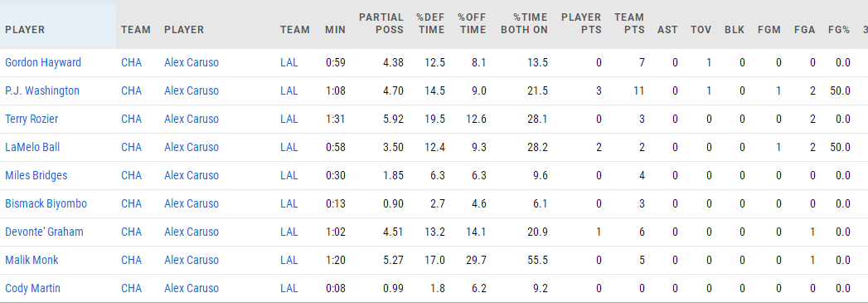Image resolution: width=868 pixels, height=303 pixels.
Task: Select the CHA team link beside Malik Monk
Action: pos(131,261)
